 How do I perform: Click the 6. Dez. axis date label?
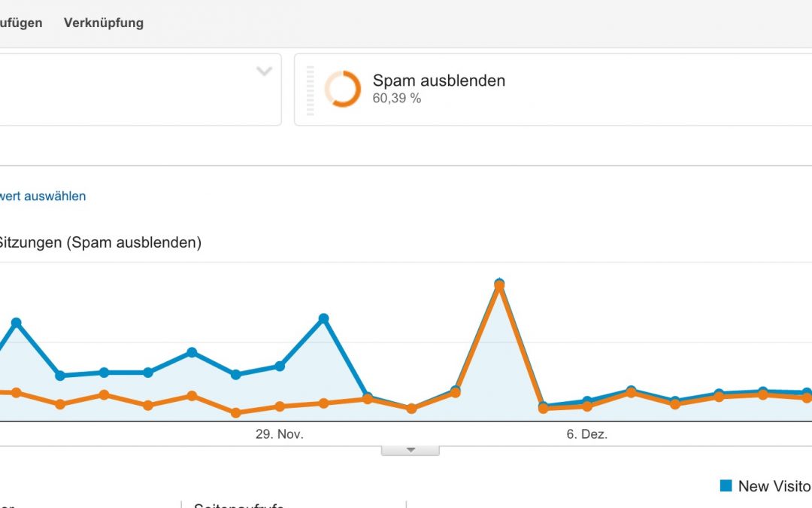coord(587,433)
